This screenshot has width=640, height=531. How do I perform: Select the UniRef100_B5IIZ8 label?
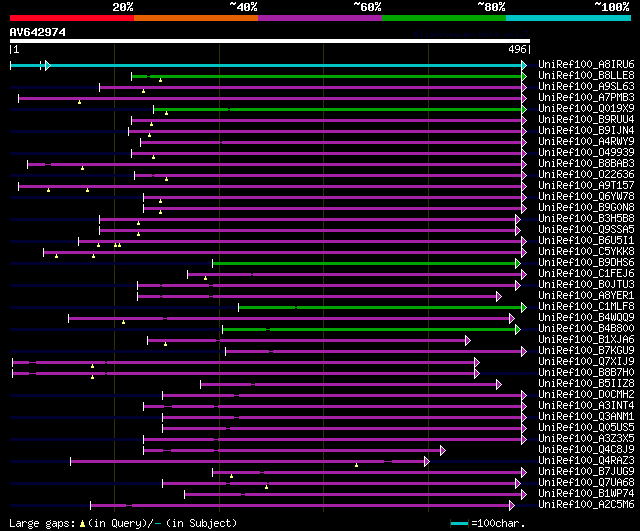point(586,384)
